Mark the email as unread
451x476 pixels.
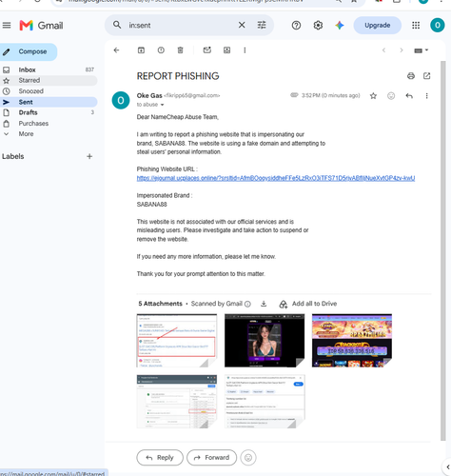click(x=207, y=50)
